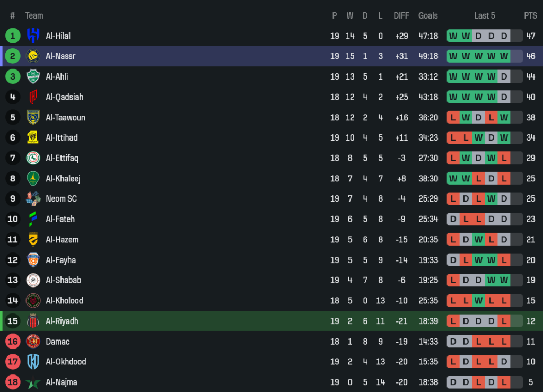Click the position 16 red rank badge

click(13, 342)
